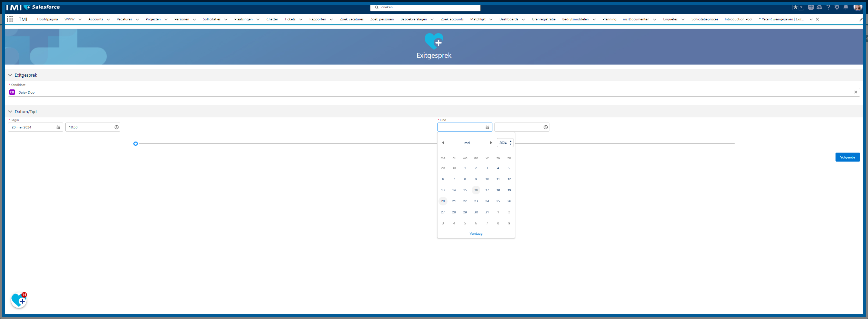Open the Trailhead guidance icon
Screen dimensions: 868x319
coord(819,7)
